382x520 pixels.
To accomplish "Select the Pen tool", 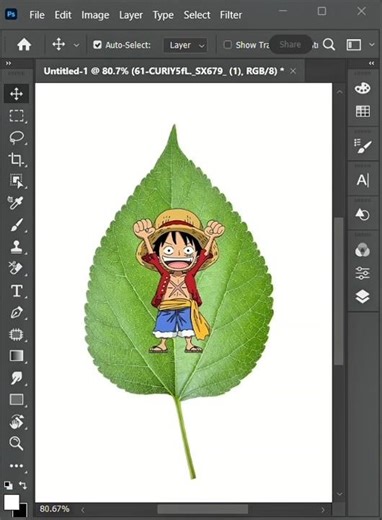I will click(16, 313).
